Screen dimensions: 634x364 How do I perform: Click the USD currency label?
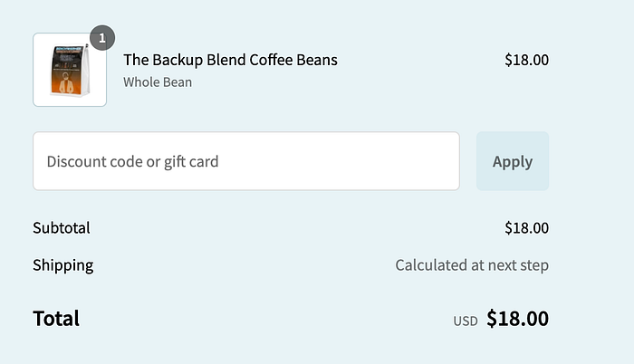point(466,321)
